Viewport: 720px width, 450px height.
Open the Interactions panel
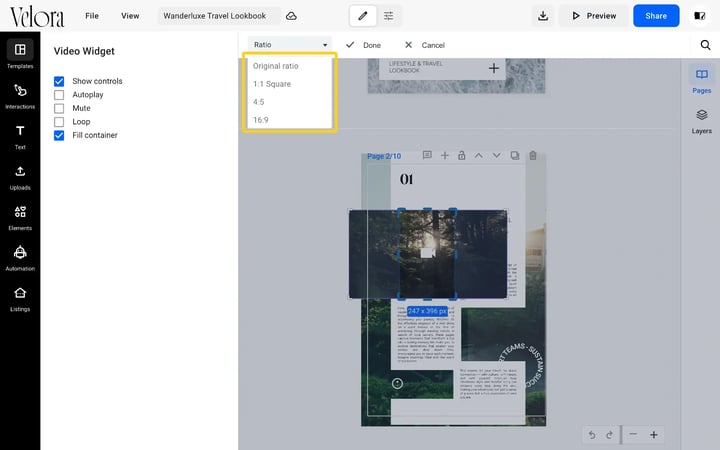pyautogui.click(x=20, y=96)
